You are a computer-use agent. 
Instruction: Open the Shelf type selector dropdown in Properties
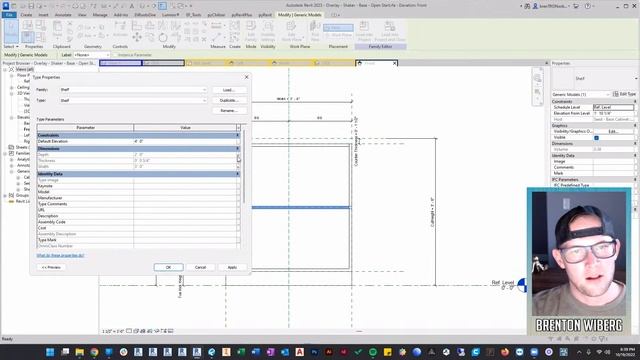(636, 78)
